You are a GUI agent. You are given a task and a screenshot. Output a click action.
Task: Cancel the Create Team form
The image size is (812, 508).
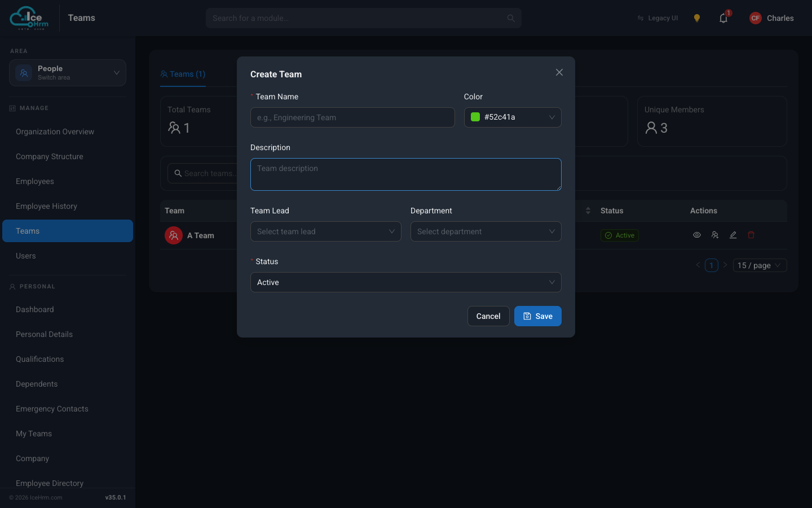[x=488, y=316]
